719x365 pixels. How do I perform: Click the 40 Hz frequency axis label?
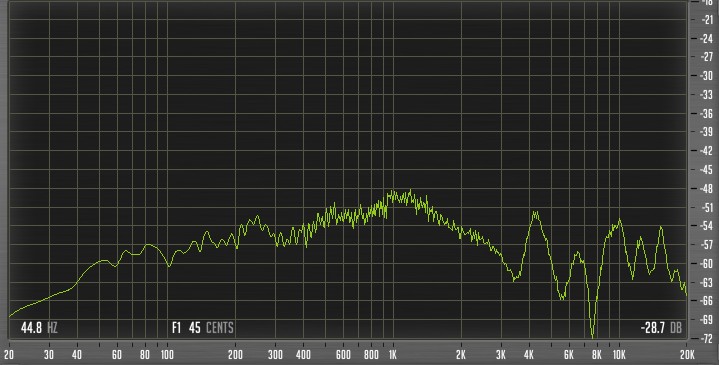click(x=77, y=354)
